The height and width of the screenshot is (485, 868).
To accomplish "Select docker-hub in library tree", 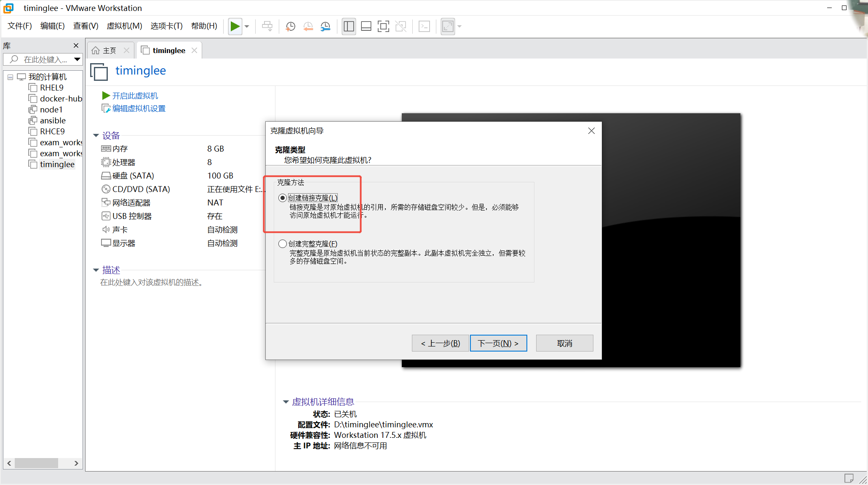I will tap(61, 99).
